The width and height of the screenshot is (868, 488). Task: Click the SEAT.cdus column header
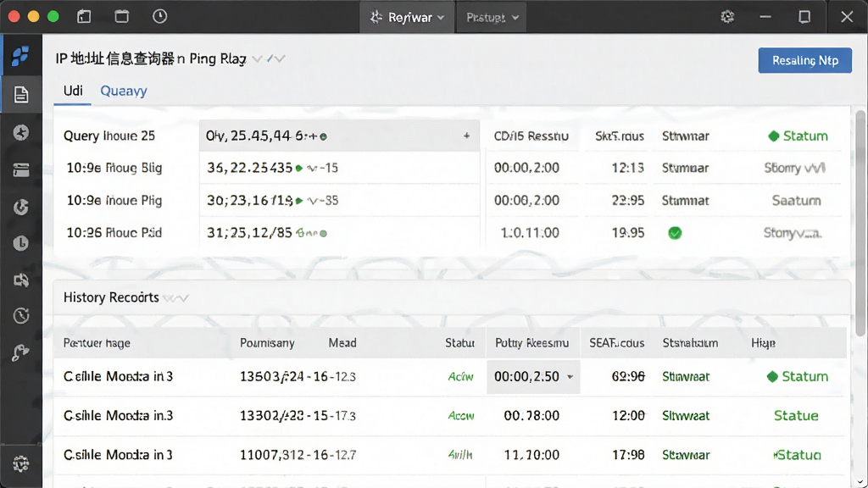point(617,343)
